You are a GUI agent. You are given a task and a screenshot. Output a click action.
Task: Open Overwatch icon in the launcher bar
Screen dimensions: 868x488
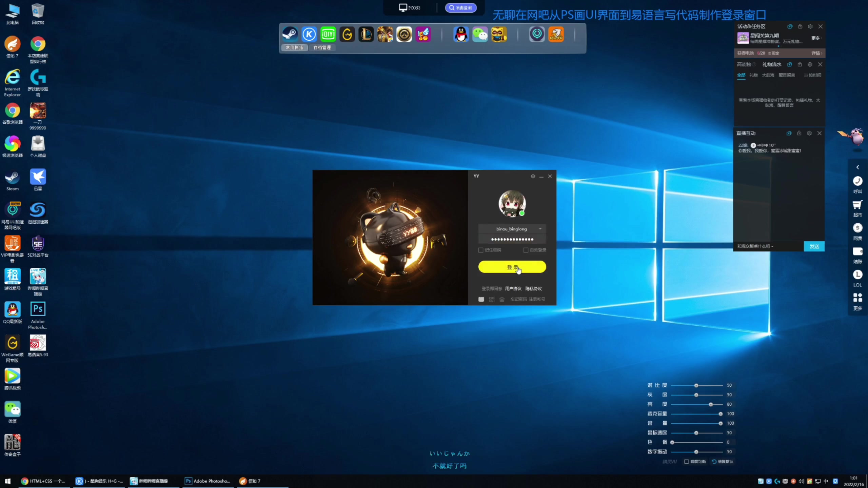click(x=404, y=34)
